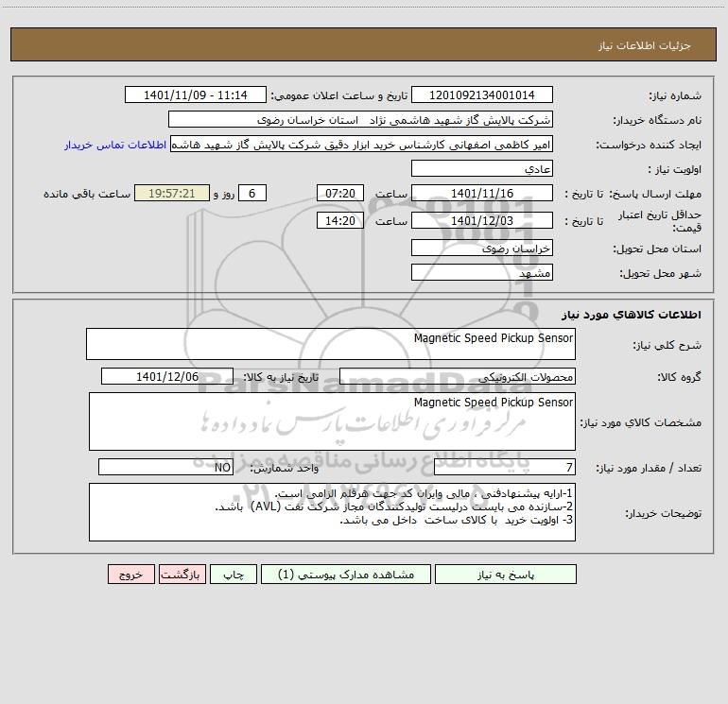
Task: Click the نام دستگاه خریدار label
Action: (657, 120)
